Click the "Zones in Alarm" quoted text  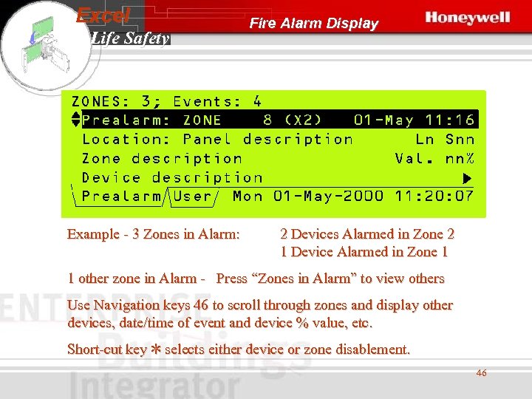304,279
